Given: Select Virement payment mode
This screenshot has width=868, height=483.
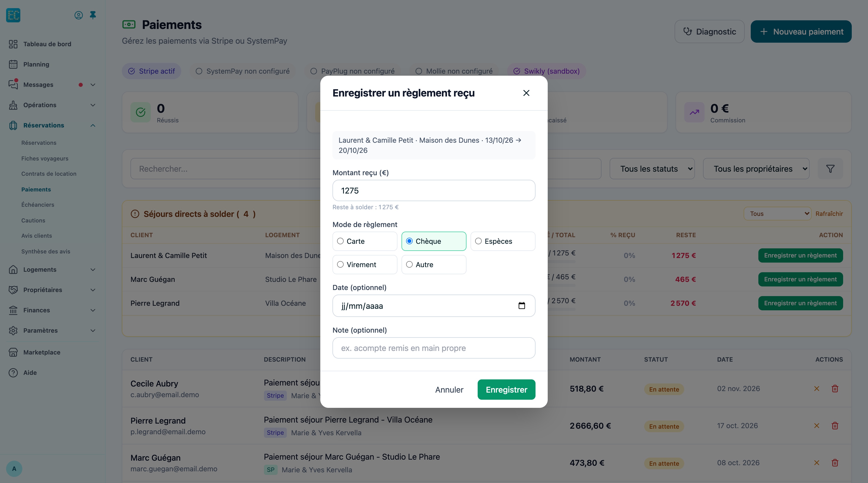Looking at the screenshot, I should point(365,265).
